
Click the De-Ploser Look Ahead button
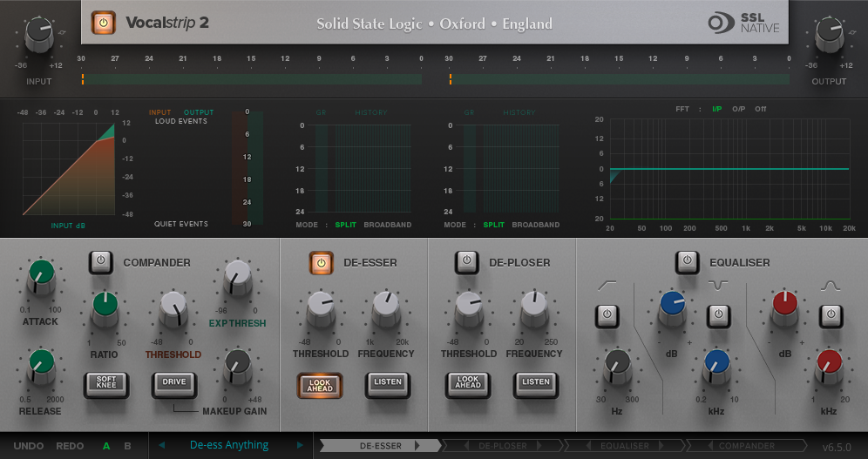[x=468, y=385]
